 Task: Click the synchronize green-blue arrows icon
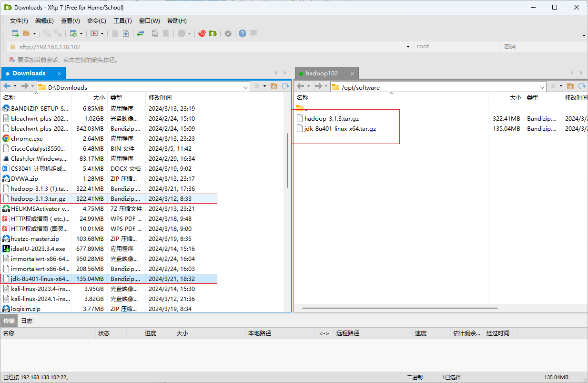[141, 33]
